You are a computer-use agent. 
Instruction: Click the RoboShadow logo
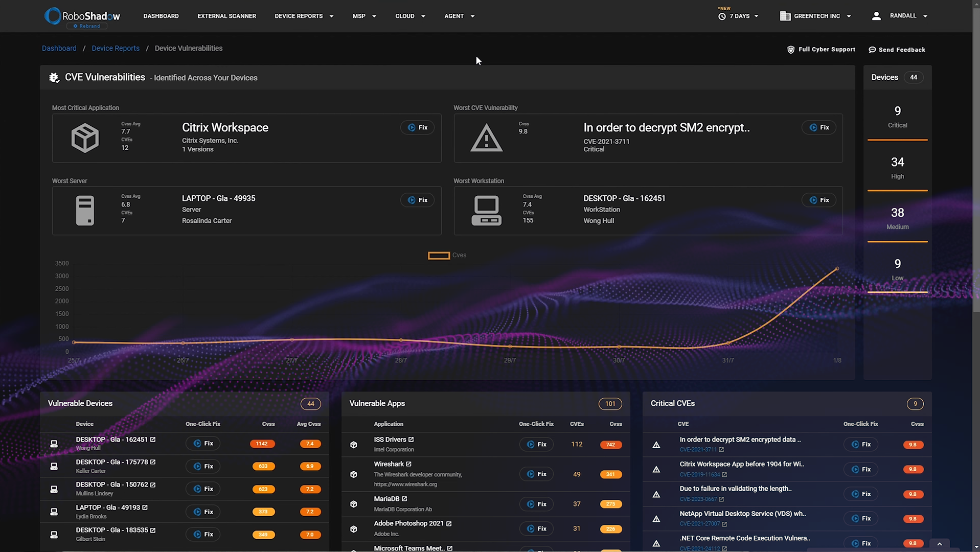coord(82,16)
